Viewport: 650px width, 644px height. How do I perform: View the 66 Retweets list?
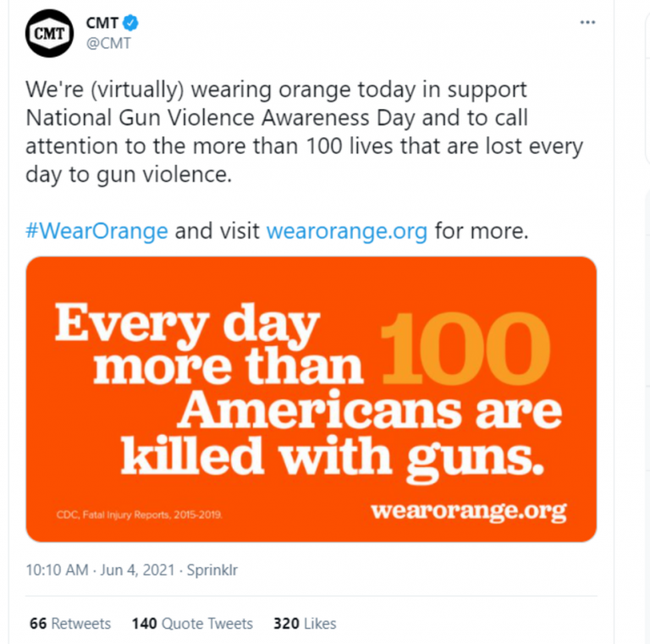click(70, 624)
